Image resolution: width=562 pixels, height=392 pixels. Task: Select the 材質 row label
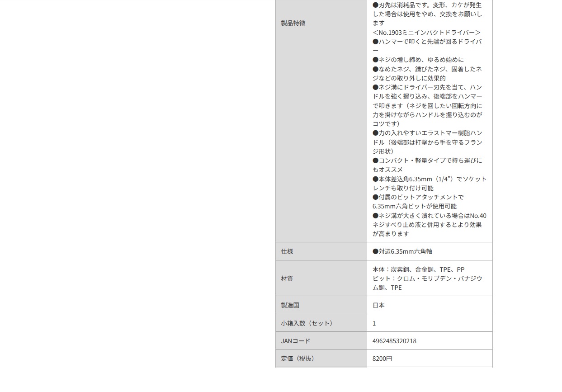point(287,279)
